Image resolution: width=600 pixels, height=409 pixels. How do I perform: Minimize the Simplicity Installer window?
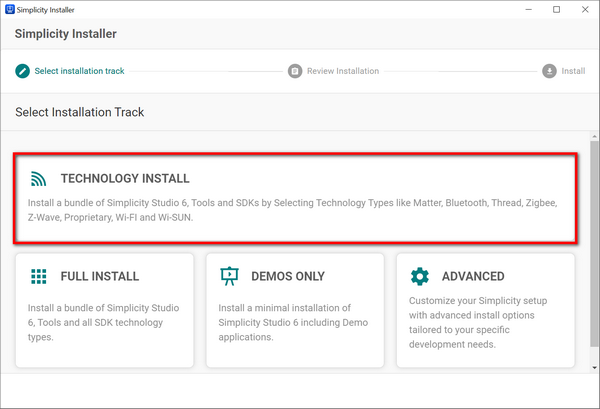point(529,10)
